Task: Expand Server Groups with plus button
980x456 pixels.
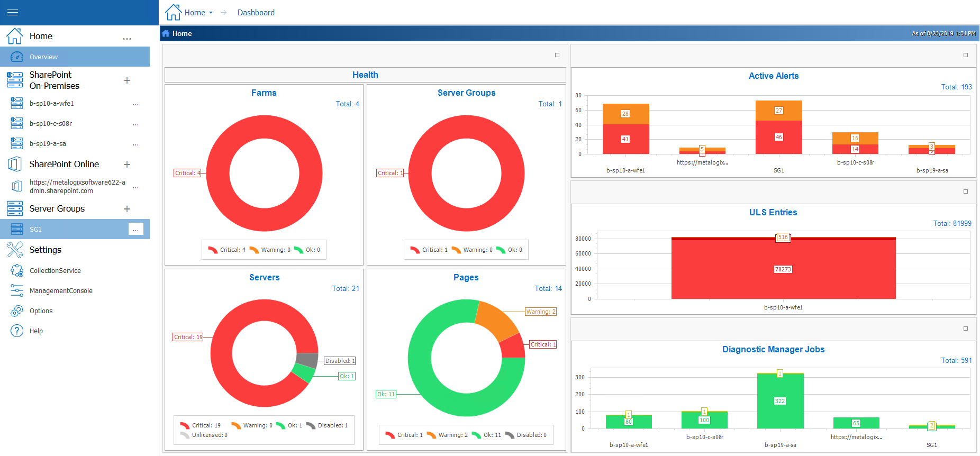Action: coord(127,209)
